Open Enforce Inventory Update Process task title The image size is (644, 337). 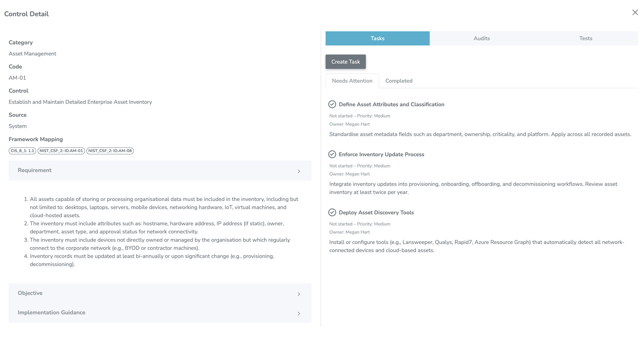(x=381, y=154)
